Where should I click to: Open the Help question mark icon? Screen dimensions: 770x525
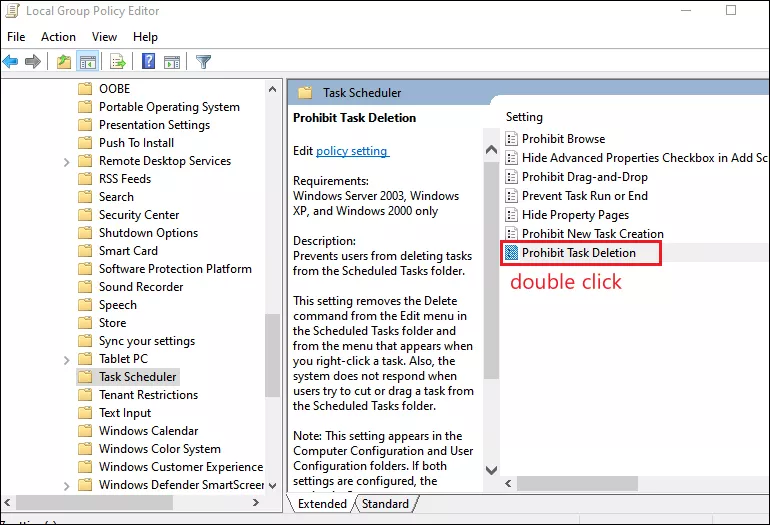148,61
